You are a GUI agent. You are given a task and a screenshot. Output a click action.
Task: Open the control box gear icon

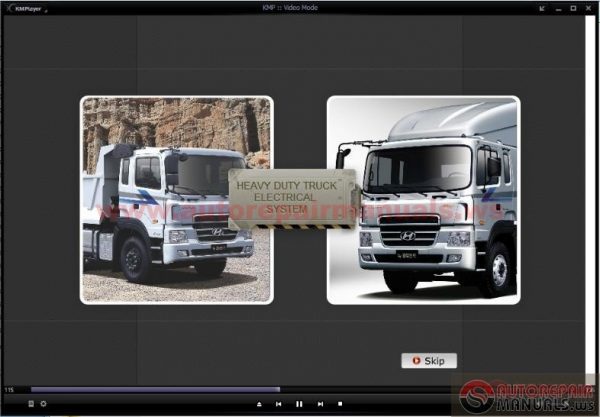[x=43, y=404]
